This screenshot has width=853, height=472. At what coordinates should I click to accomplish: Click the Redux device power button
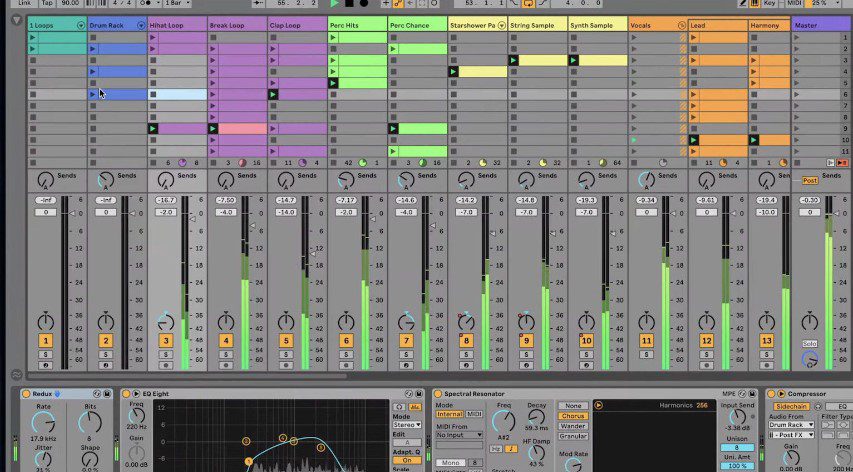pos(25,394)
